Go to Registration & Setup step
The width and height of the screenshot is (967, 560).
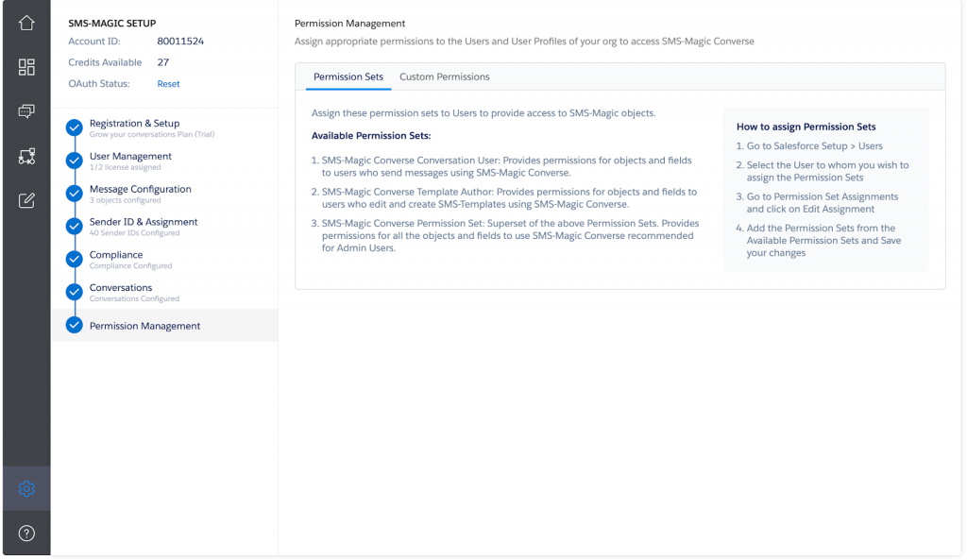134,124
